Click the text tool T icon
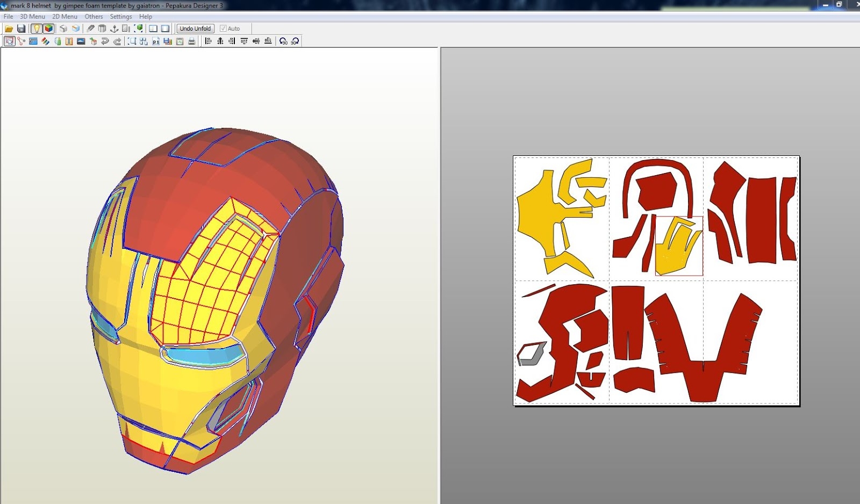This screenshot has height=504, width=860. (69, 41)
